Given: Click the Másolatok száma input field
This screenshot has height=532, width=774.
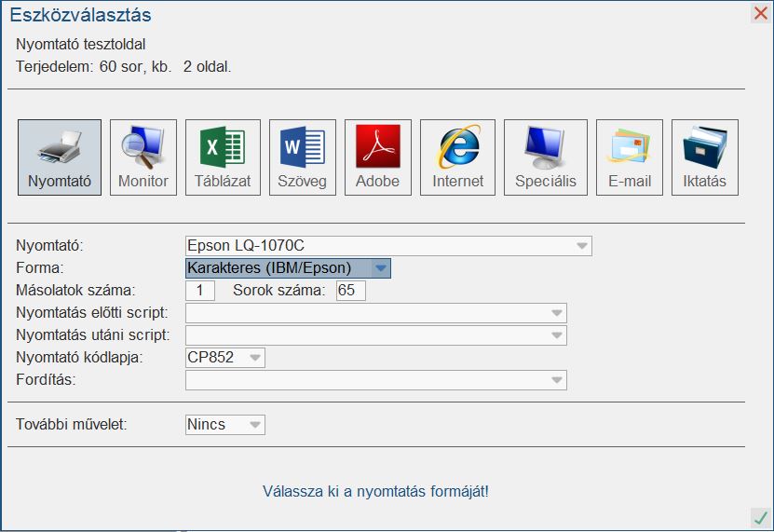Looking at the screenshot, I should point(200,291).
